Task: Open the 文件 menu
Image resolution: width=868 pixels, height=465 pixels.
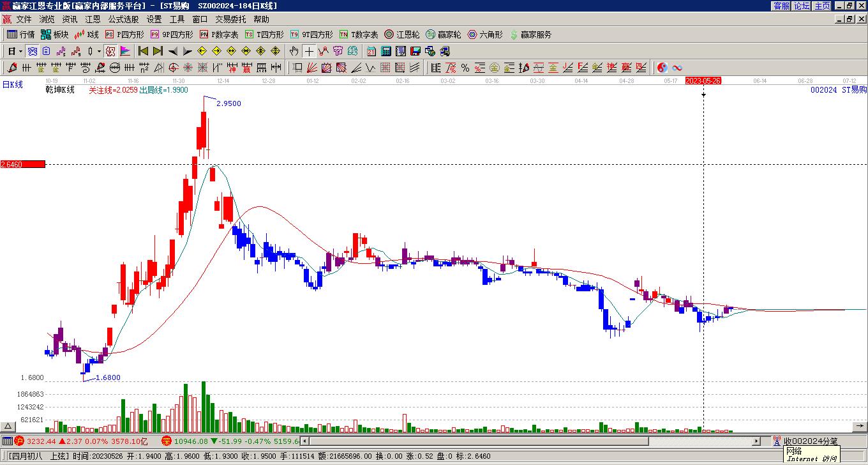Action: click(24, 20)
